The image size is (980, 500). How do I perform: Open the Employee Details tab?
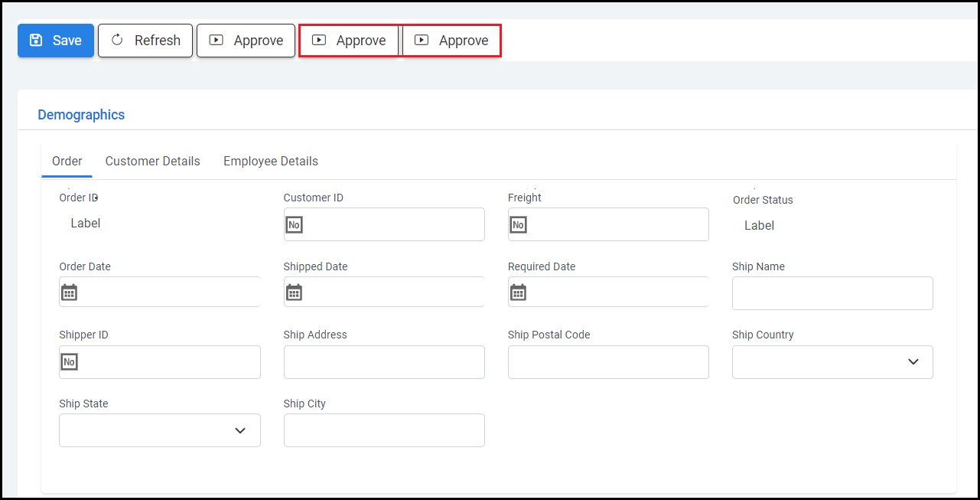271,161
